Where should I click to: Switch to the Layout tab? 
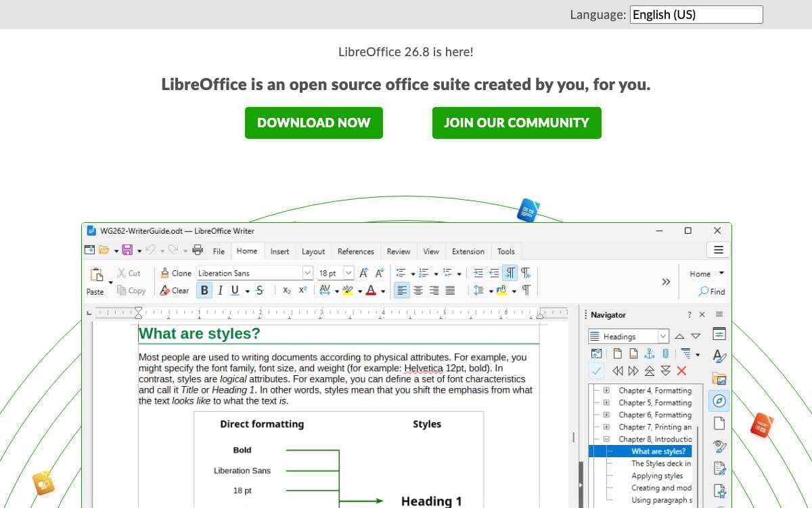(313, 251)
